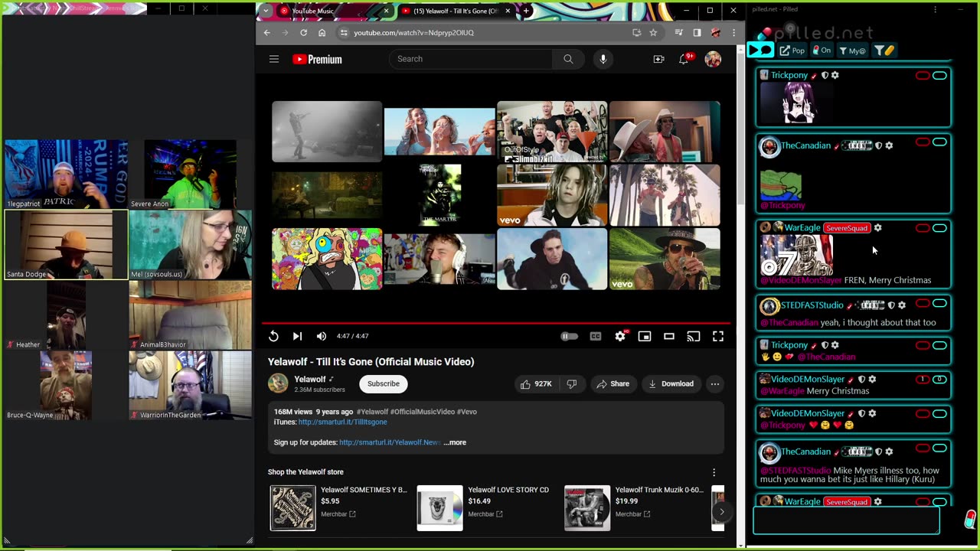
Task: Reload the YouTube page
Action: pyautogui.click(x=303, y=33)
